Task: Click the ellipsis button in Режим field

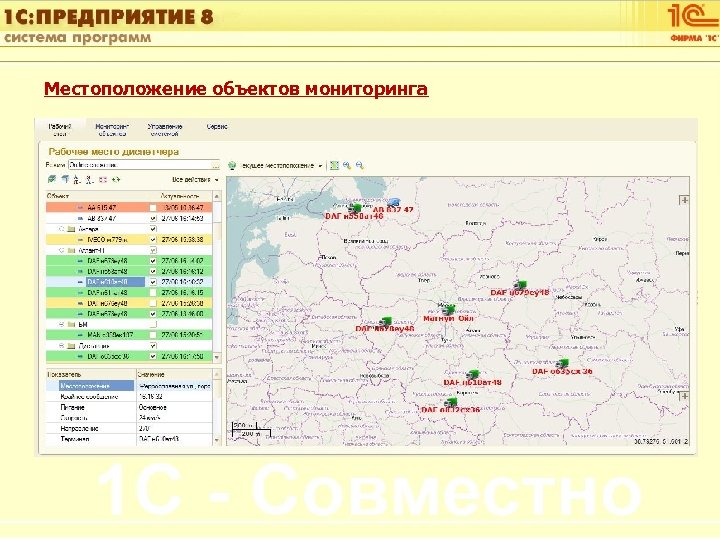Action: point(215,165)
